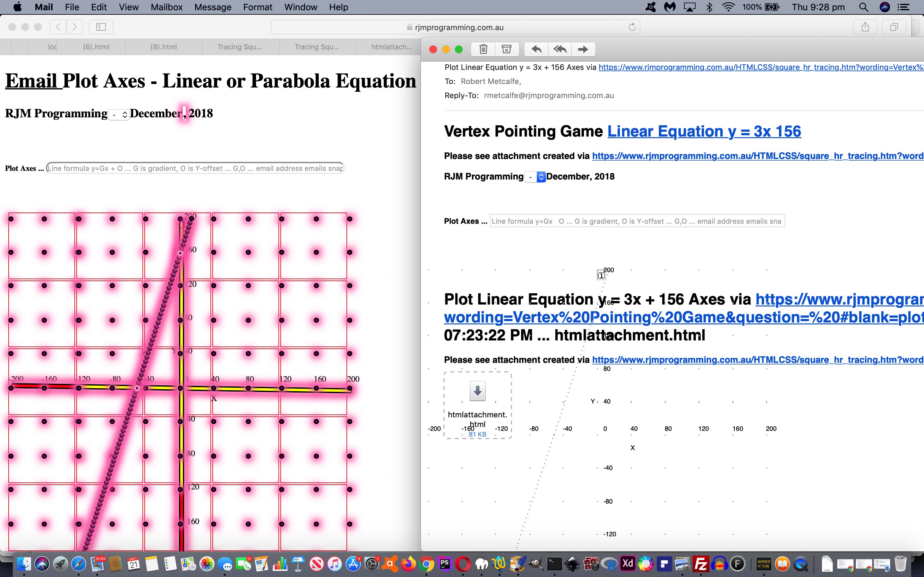Viewport: 924px width, 577px height.
Task: Toggle the sidebar layout button
Action: [101, 27]
